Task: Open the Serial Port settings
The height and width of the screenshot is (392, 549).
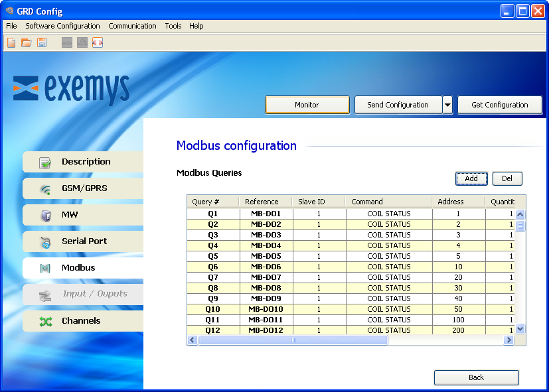Action: click(83, 241)
